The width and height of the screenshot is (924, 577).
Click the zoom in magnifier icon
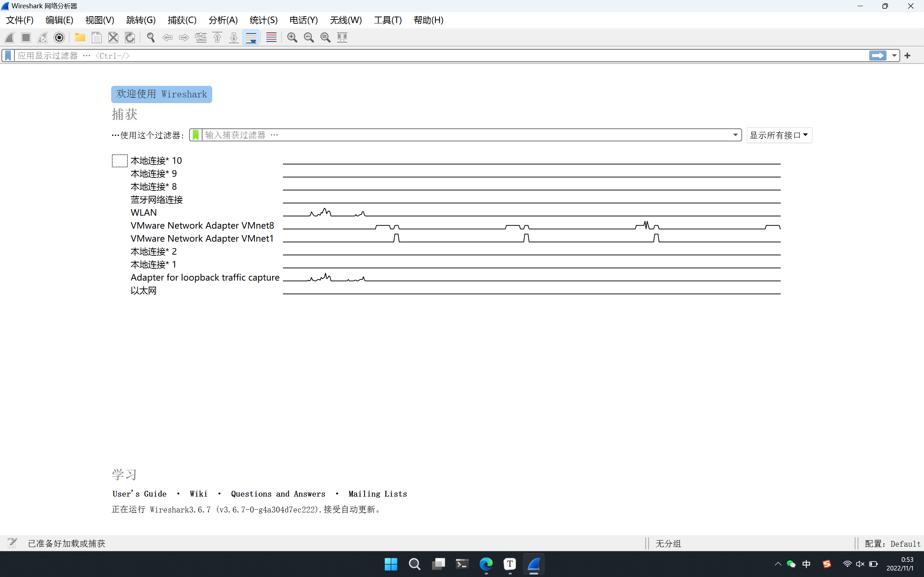coord(293,37)
